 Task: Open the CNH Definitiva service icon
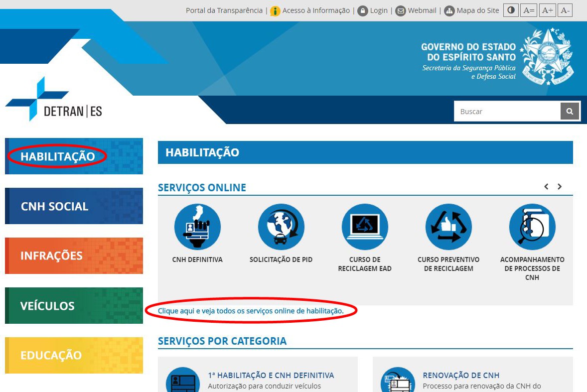click(197, 227)
